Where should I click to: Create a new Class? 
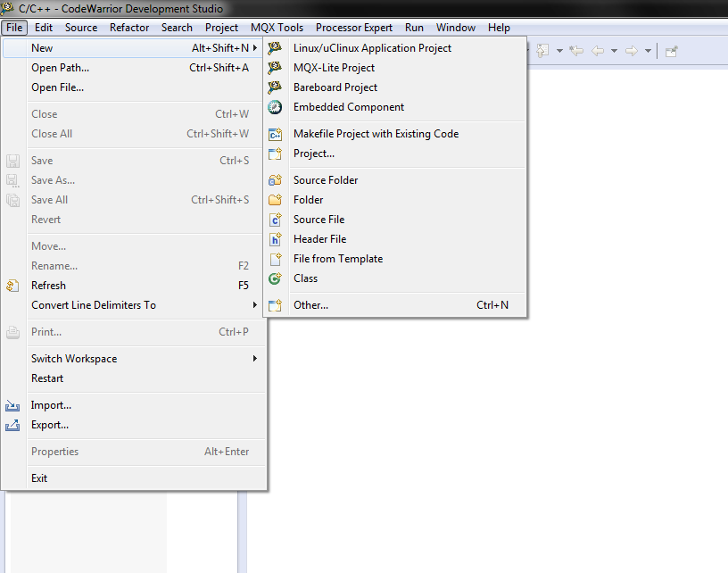[394, 278]
